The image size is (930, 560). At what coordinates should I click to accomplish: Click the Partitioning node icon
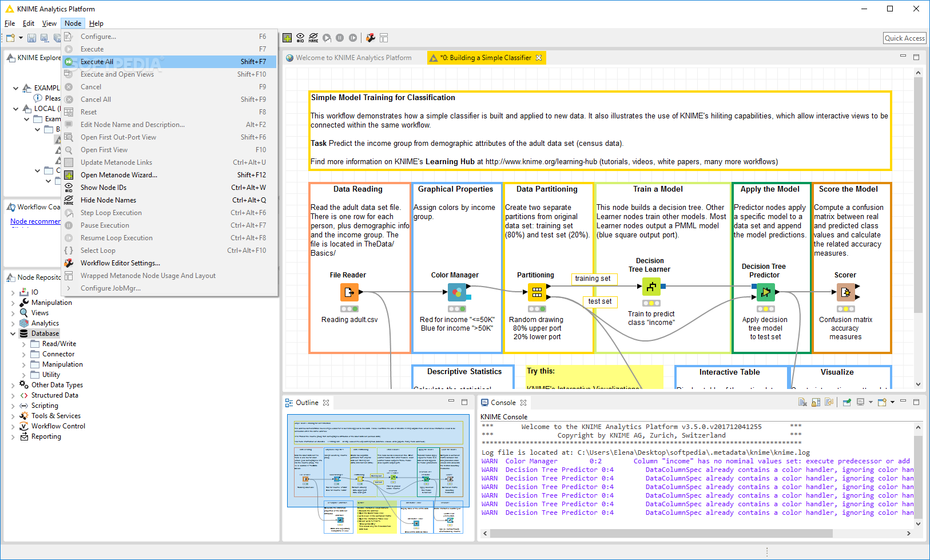tap(536, 292)
